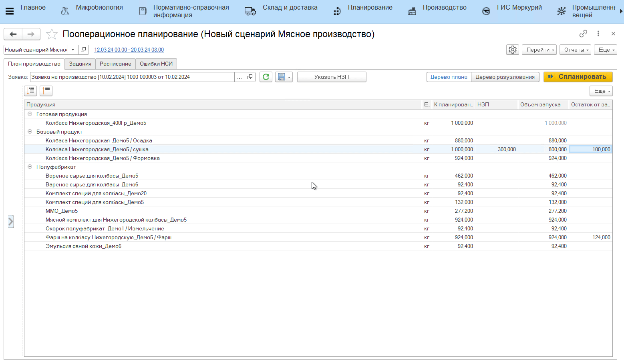Collapse all tree rows icon
Image resolution: width=624 pixels, height=364 pixels.
click(x=46, y=91)
